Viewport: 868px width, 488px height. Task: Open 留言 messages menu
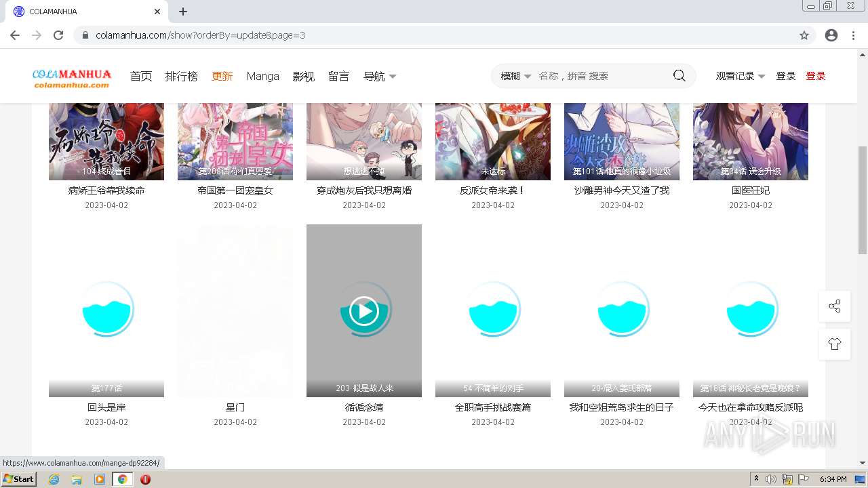(x=339, y=77)
